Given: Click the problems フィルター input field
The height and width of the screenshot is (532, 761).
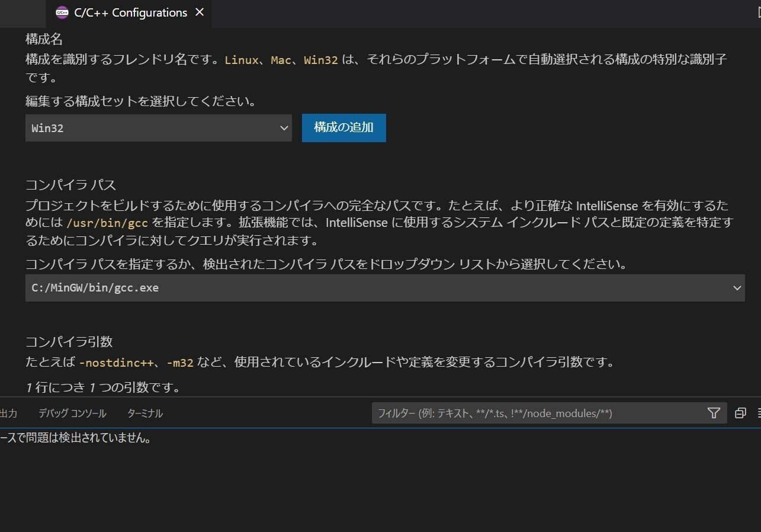Looking at the screenshot, I should coord(539,414).
